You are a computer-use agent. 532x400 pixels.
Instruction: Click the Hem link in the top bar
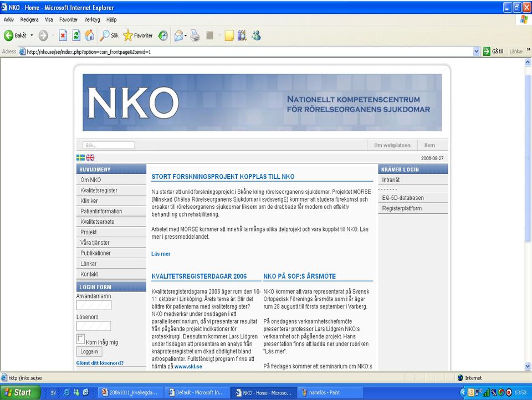(429, 145)
